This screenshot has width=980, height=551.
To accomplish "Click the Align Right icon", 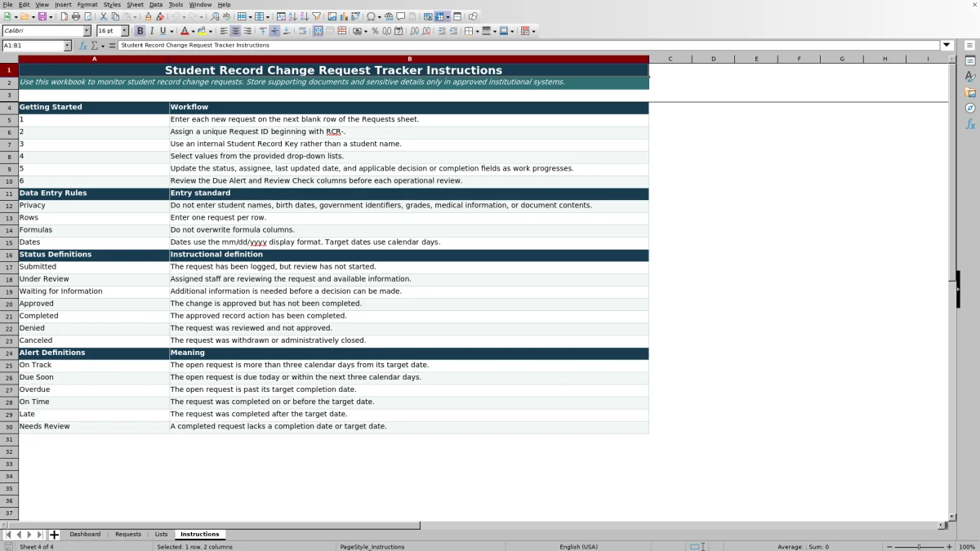I will coord(247,31).
